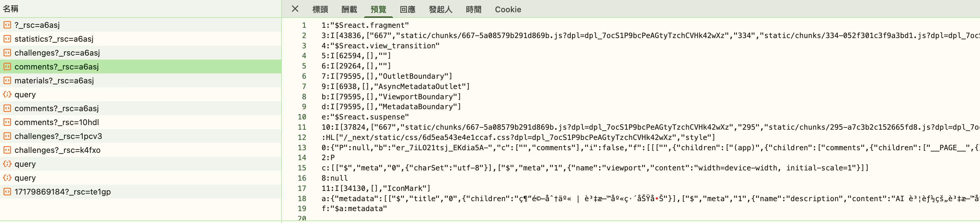Close the request preview panel

[x=295, y=9]
